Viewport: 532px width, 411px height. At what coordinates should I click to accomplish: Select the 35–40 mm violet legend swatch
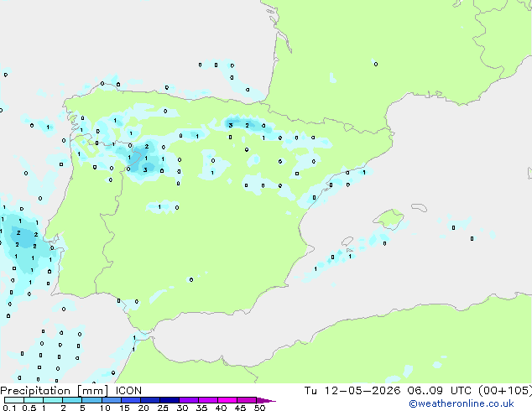[208, 400]
